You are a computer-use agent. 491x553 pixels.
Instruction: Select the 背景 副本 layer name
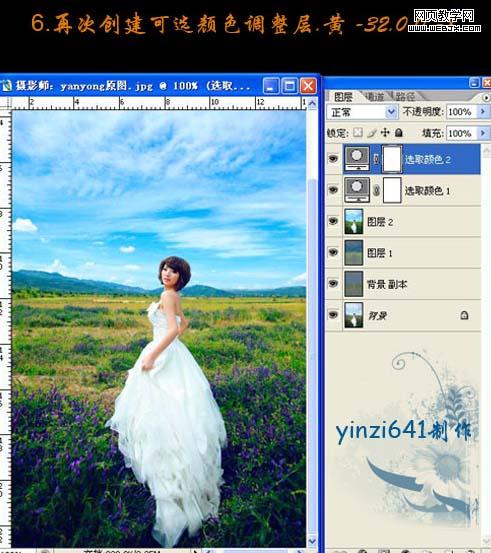point(387,284)
